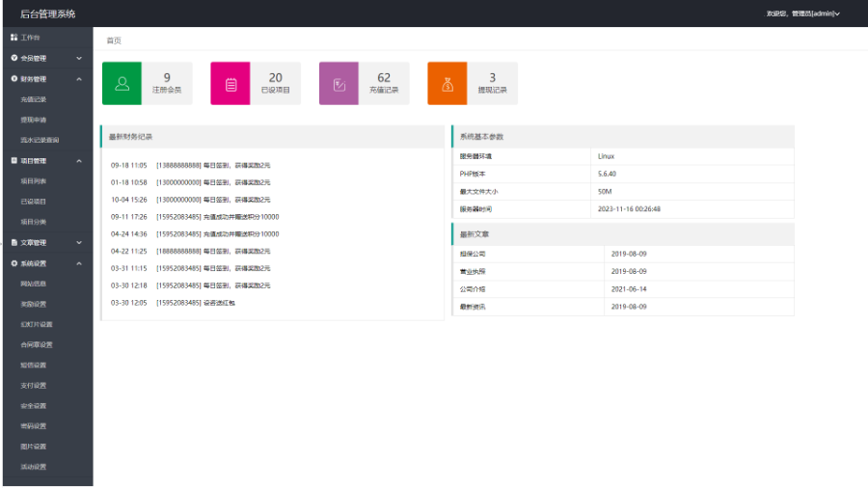Collapse 项目管理 using its chevron
868x488 pixels.
point(79,161)
